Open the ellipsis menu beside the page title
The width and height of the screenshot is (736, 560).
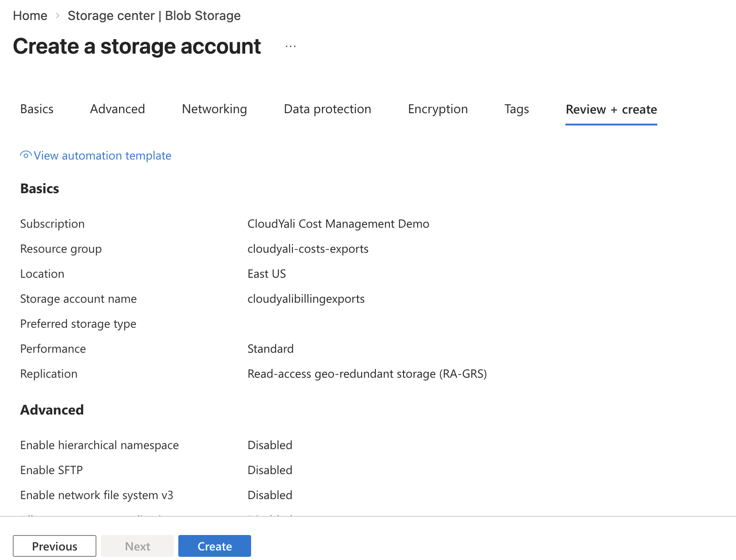[x=290, y=45]
